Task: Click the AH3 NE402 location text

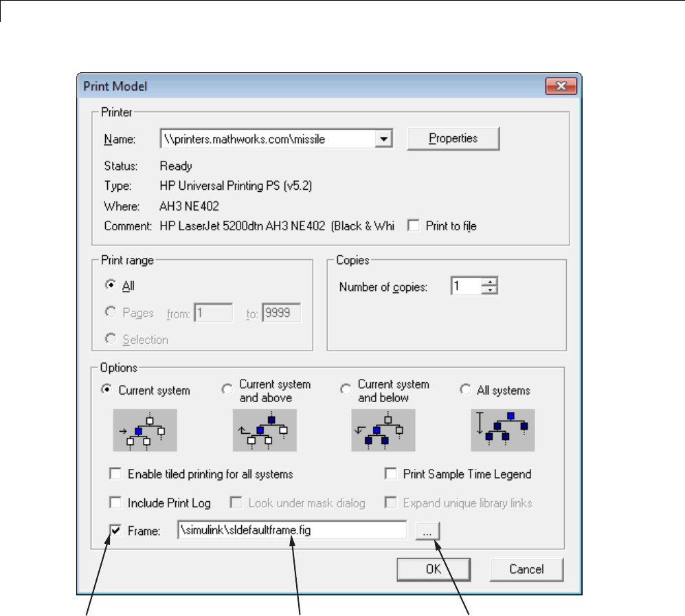Action: pos(189,206)
